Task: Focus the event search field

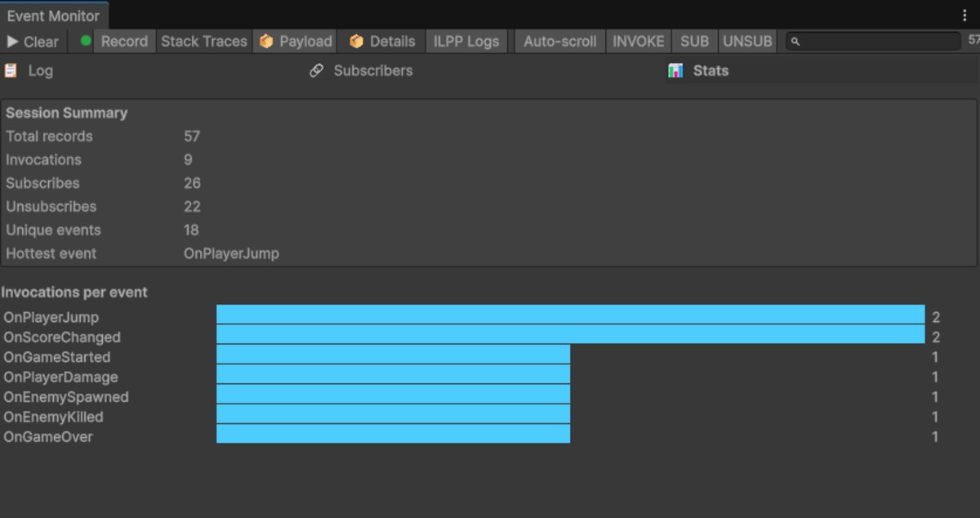Action: point(873,41)
